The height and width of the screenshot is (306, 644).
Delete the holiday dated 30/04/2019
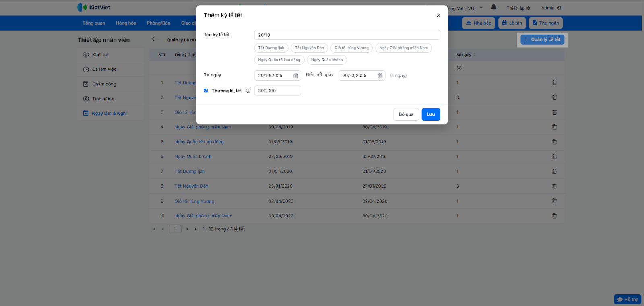[x=554, y=127]
